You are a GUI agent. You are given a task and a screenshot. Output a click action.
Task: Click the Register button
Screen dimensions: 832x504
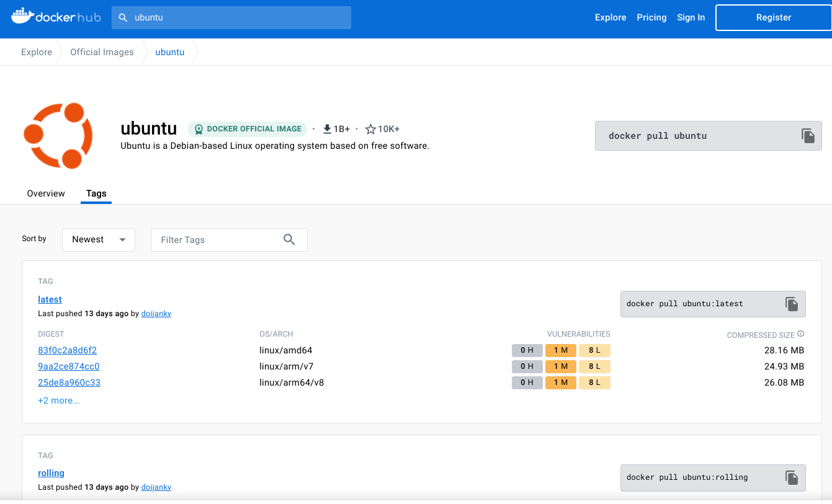pos(773,17)
